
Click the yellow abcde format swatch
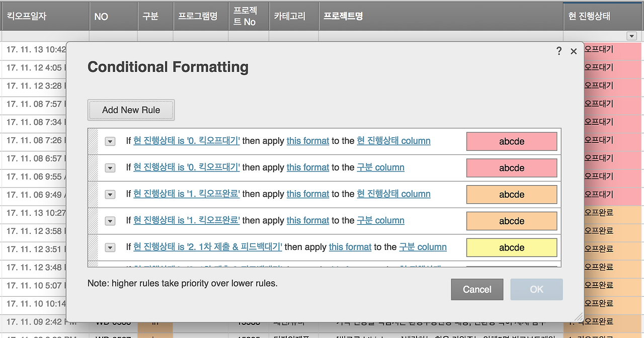(512, 247)
